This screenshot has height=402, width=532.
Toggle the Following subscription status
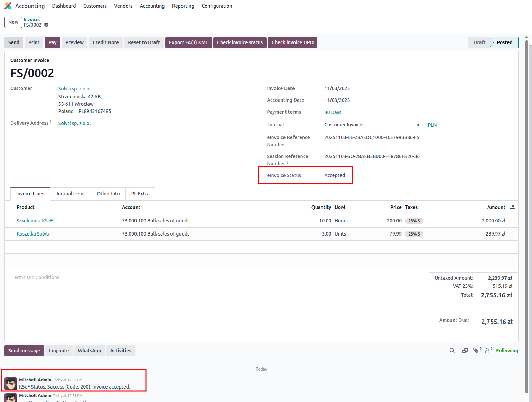507,351
